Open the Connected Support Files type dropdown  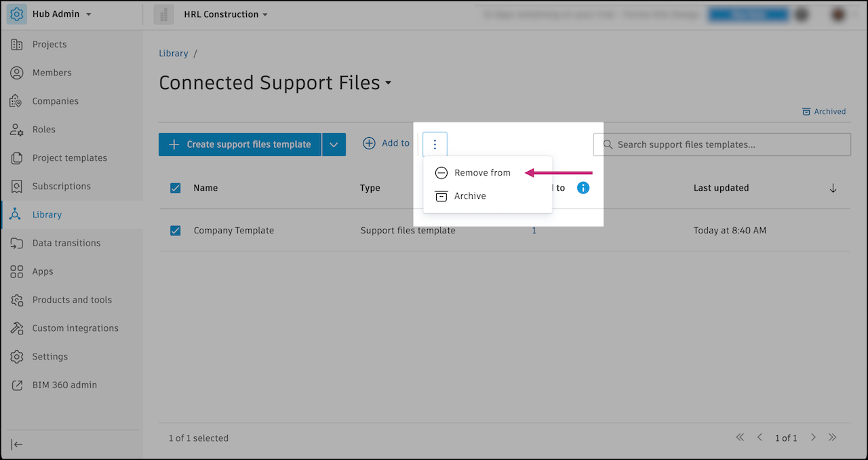tap(389, 83)
